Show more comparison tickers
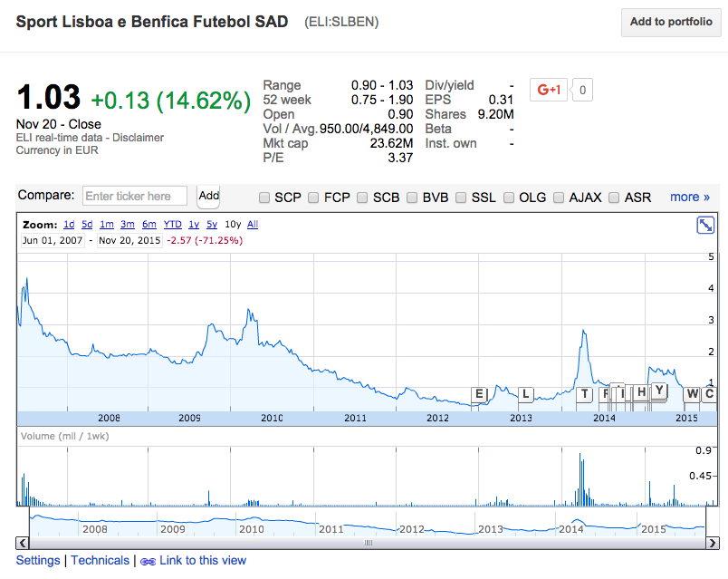Image resolution: width=728 pixels, height=579 pixels. tap(690, 197)
